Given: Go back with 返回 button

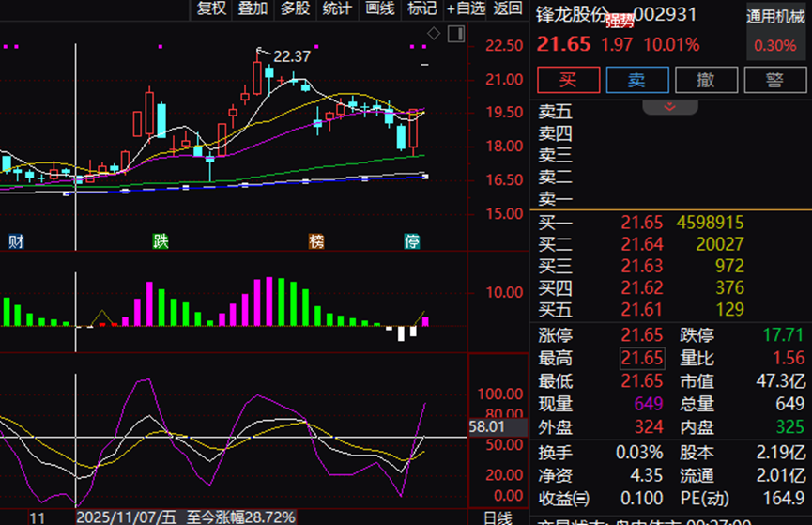Looking at the screenshot, I should point(508,8).
